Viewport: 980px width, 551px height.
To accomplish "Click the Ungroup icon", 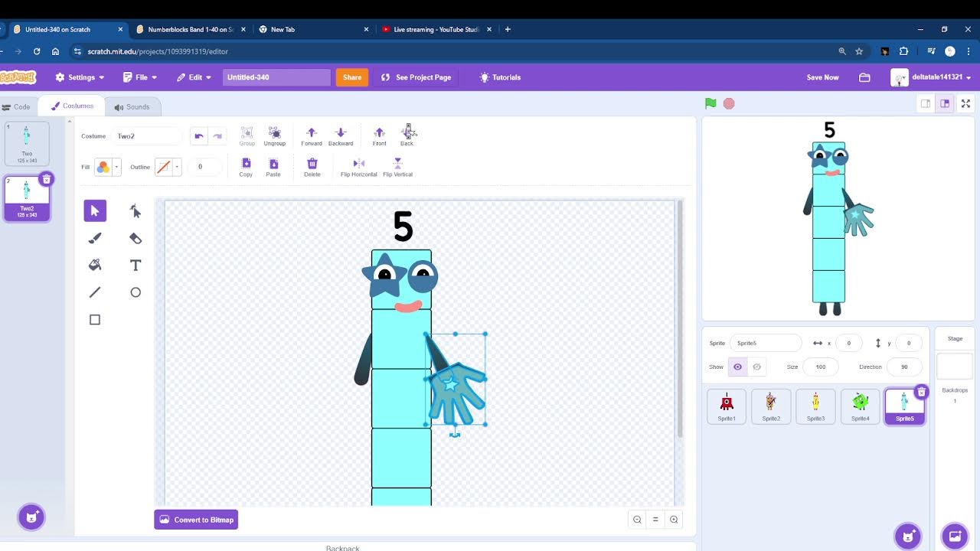I will tap(274, 136).
